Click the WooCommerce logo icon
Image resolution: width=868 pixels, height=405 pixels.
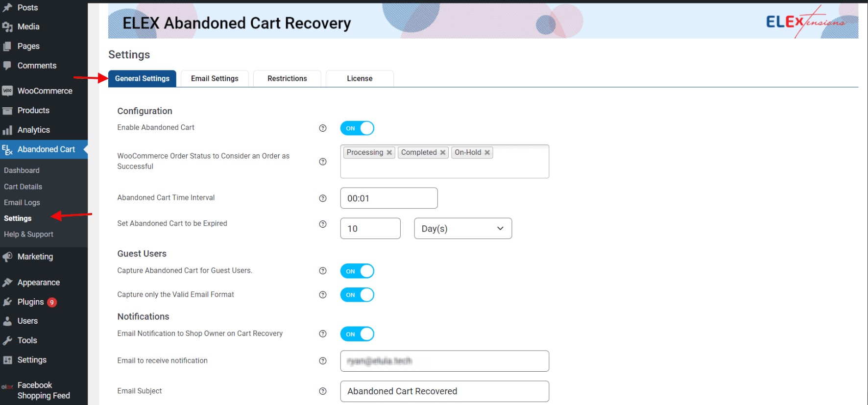tap(7, 91)
